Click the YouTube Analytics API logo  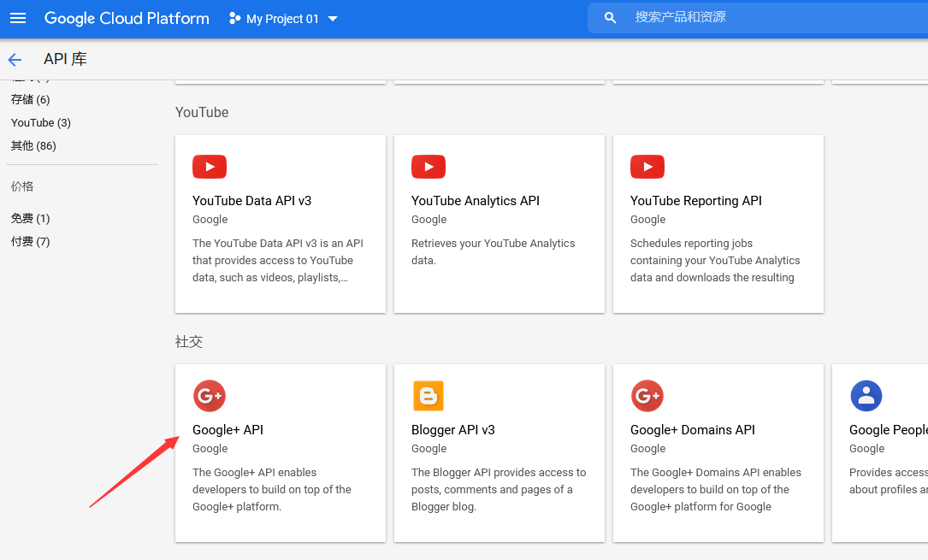coord(429,167)
